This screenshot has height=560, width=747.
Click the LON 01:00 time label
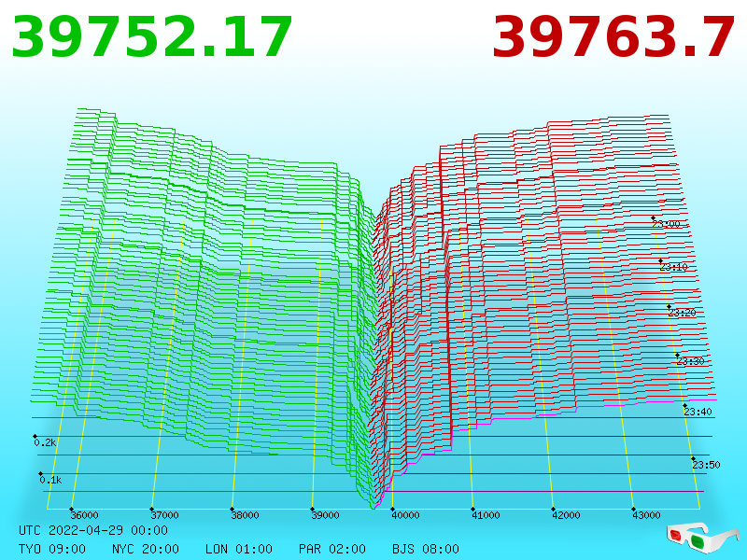239,549
